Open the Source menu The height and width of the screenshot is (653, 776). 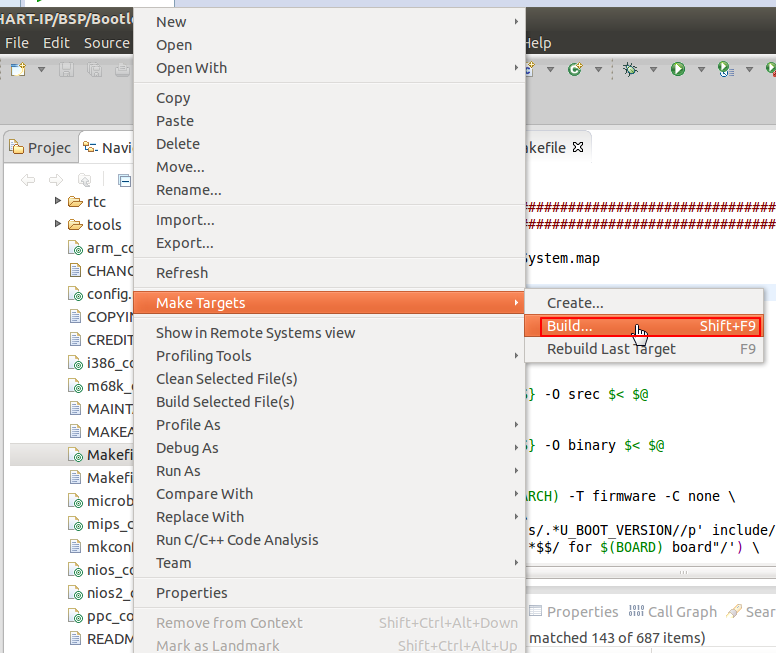[x=106, y=43]
